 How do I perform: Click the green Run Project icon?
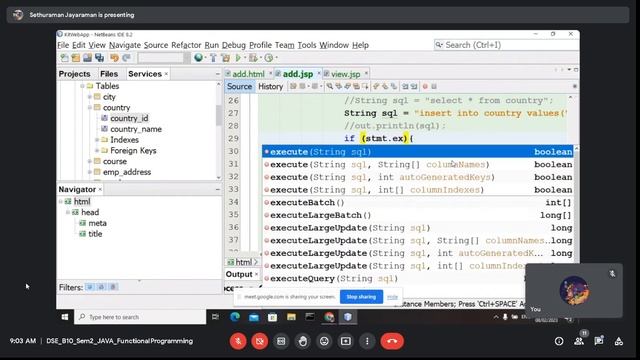238,58
